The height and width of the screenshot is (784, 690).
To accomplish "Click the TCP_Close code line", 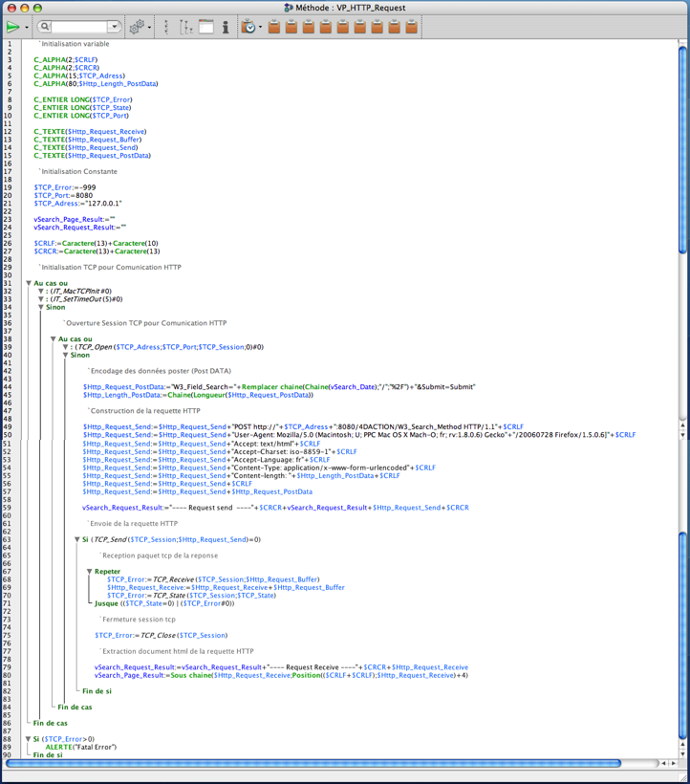I will 161,635.
